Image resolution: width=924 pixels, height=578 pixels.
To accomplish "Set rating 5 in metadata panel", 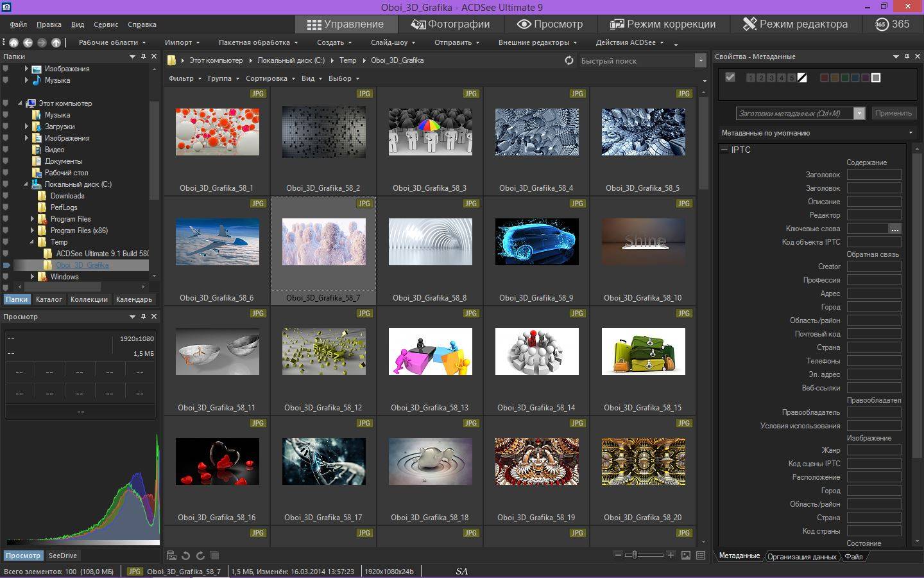I will point(792,78).
